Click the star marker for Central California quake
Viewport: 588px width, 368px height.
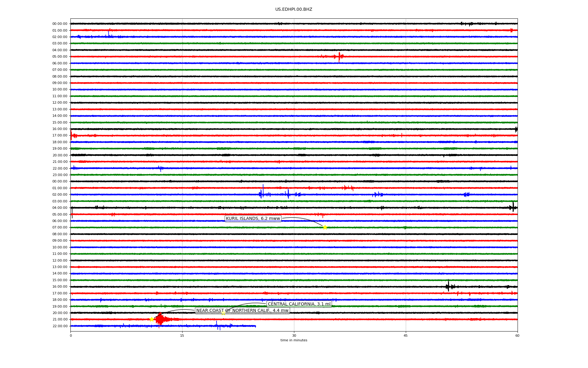pyautogui.click(x=223, y=313)
